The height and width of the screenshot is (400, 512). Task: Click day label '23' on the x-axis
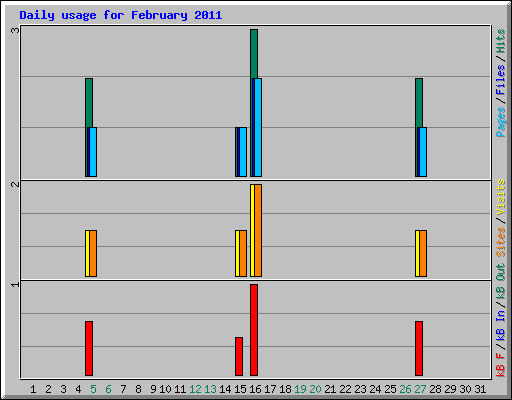tap(360, 389)
